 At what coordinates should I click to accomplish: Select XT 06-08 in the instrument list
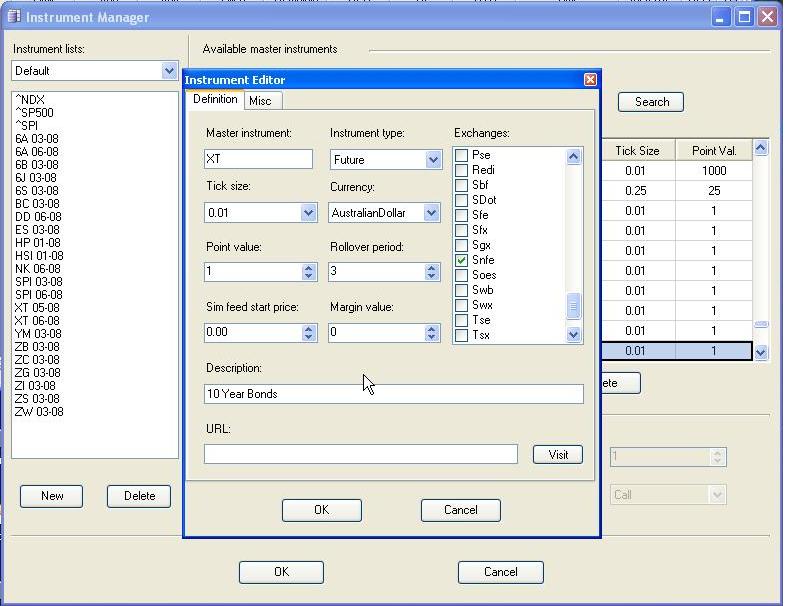38,320
